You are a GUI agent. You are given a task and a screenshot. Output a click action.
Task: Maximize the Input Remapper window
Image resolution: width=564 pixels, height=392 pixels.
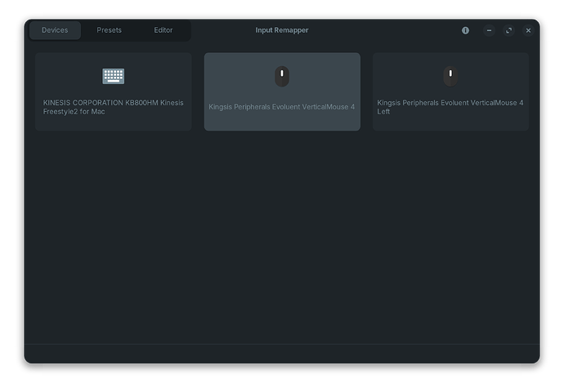tap(508, 30)
